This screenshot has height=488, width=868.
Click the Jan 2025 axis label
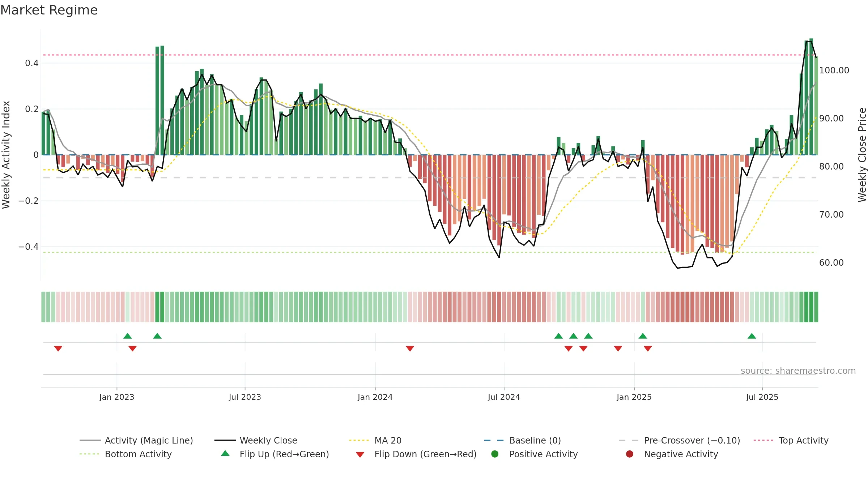634,397
